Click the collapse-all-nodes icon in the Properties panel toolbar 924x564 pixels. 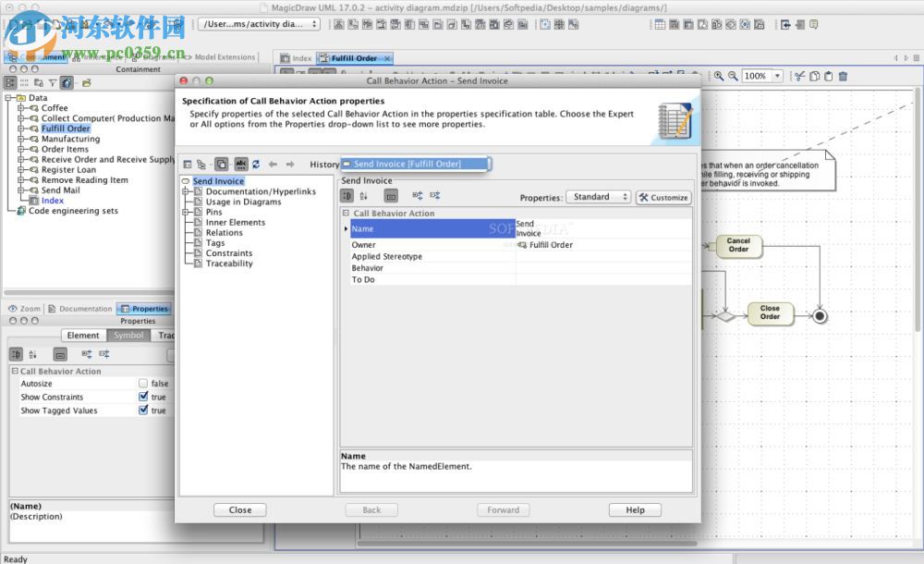105,353
